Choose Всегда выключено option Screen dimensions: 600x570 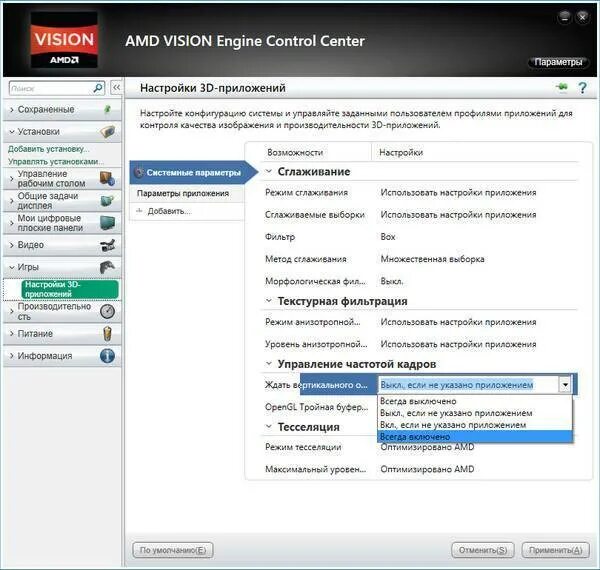474,401
